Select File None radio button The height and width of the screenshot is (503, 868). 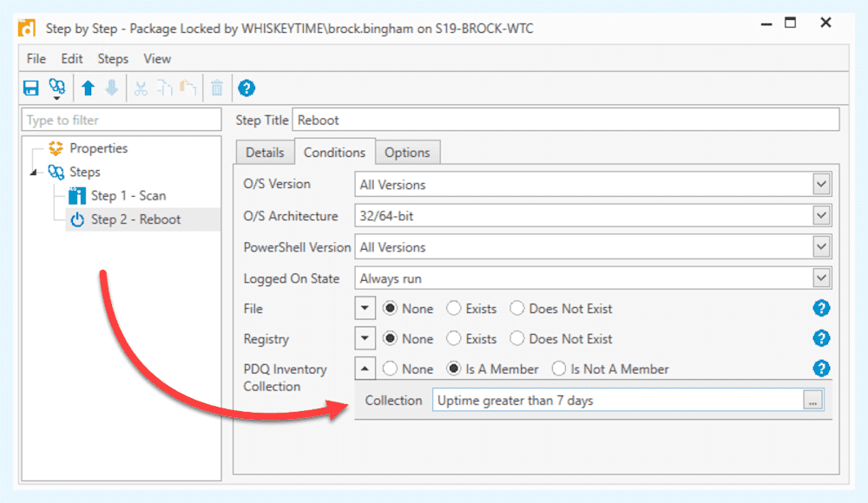(x=391, y=308)
